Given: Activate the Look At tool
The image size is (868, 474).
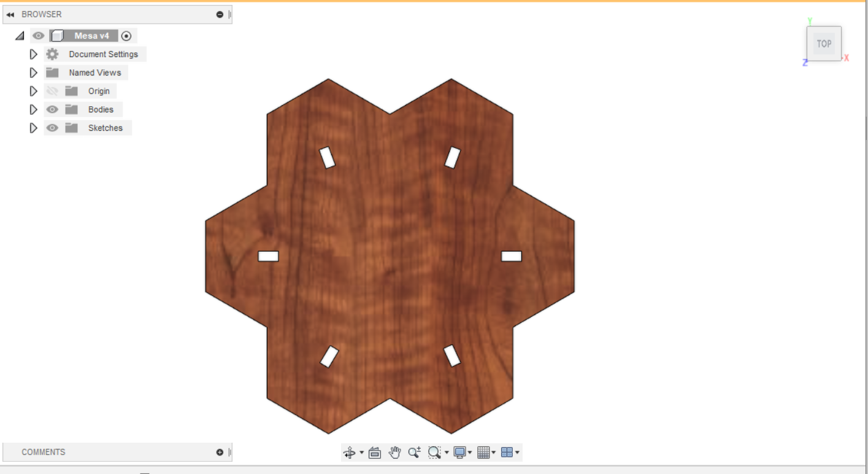Looking at the screenshot, I should tap(375, 453).
